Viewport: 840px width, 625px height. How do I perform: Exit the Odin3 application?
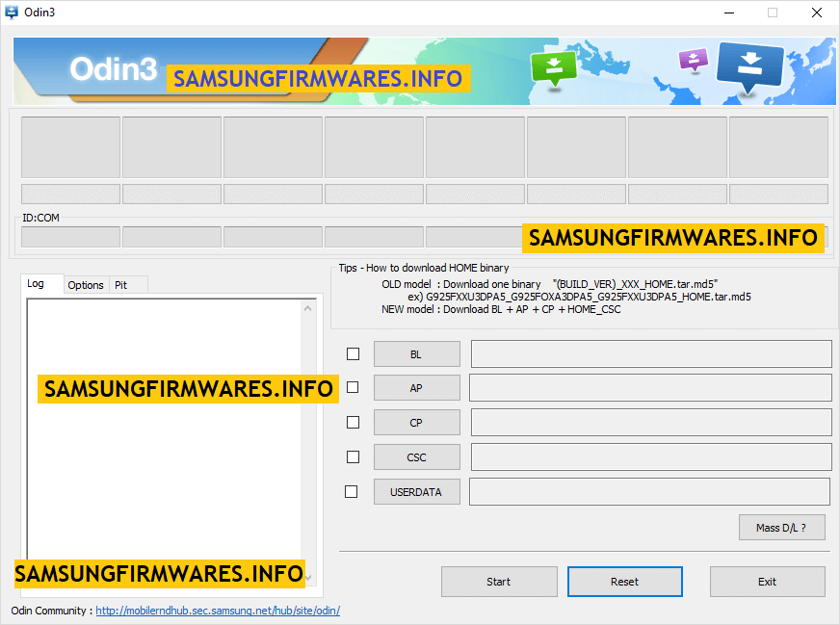[x=767, y=582]
